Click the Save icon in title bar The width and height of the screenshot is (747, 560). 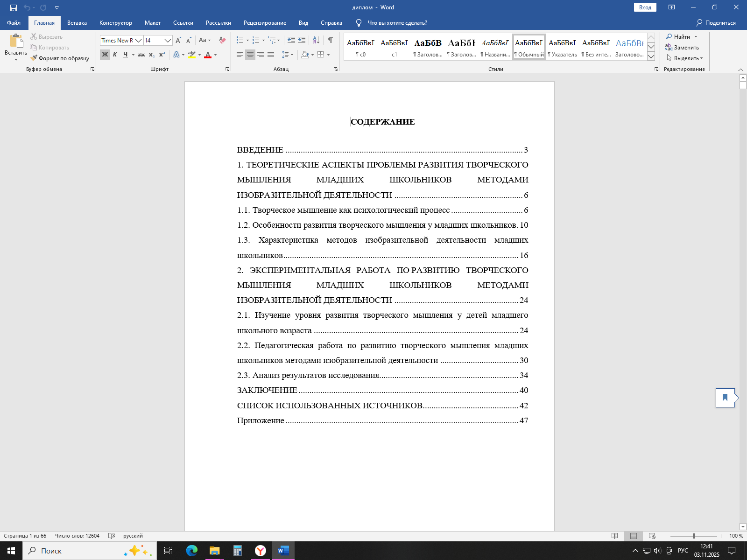[14, 7]
